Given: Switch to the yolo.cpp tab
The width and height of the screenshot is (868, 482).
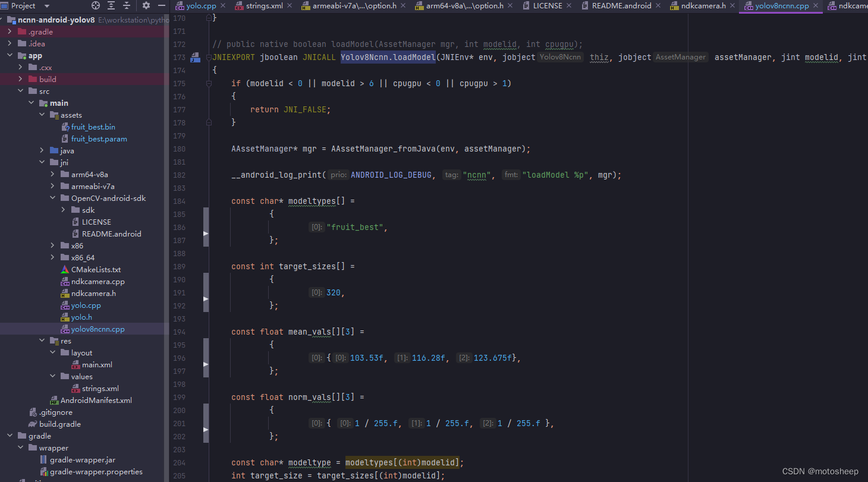Looking at the screenshot, I should tap(201, 6).
